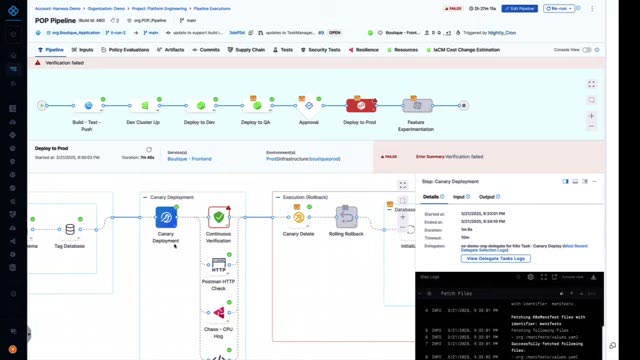Switch to the step Details tab

point(433,197)
